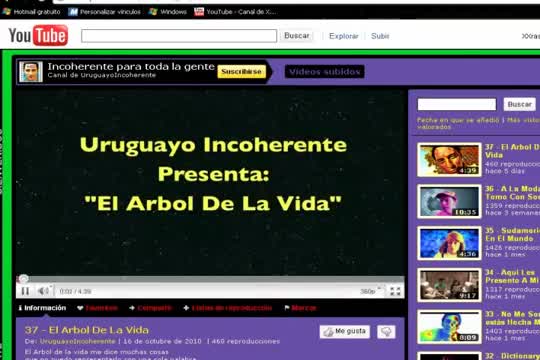Click the video progress bar scrubber
This screenshot has height=360, width=540.
coord(23,278)
